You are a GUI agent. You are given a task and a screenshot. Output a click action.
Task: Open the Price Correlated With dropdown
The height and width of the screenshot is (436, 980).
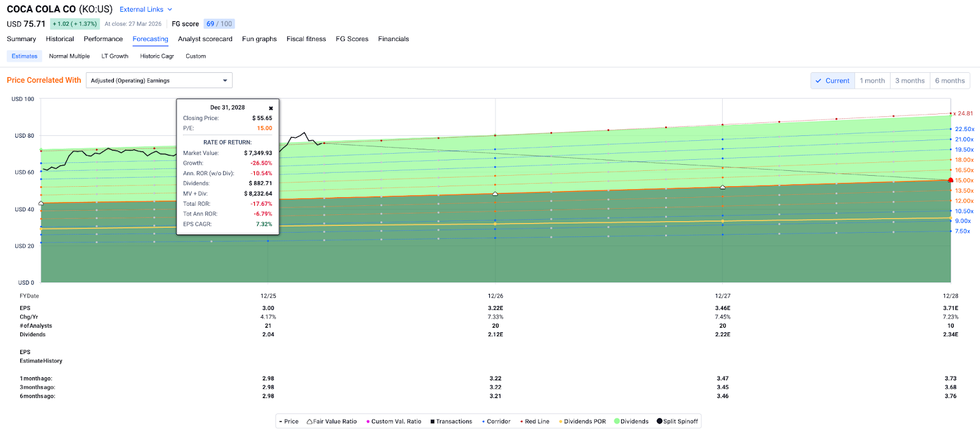tap(159, 80)
